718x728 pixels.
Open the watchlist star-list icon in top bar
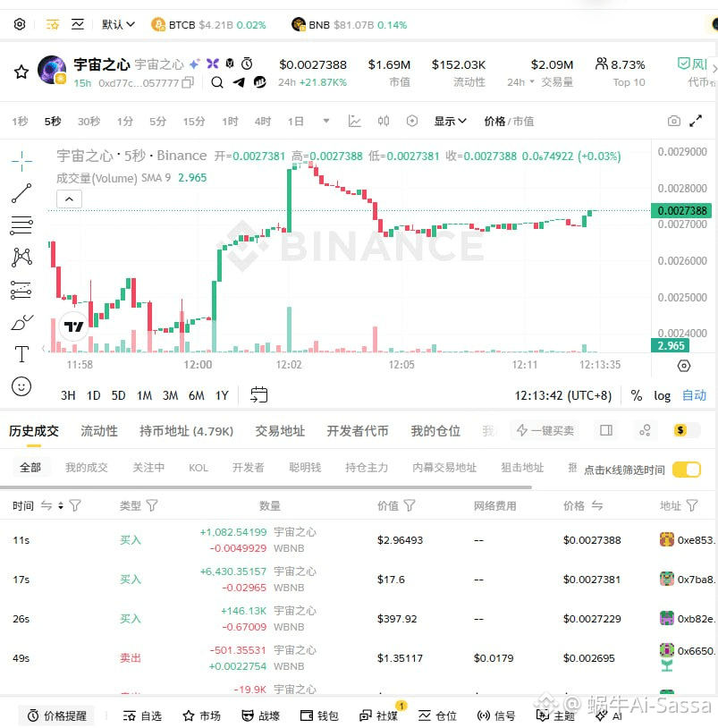pyautogui.click(x=53, y=24)
